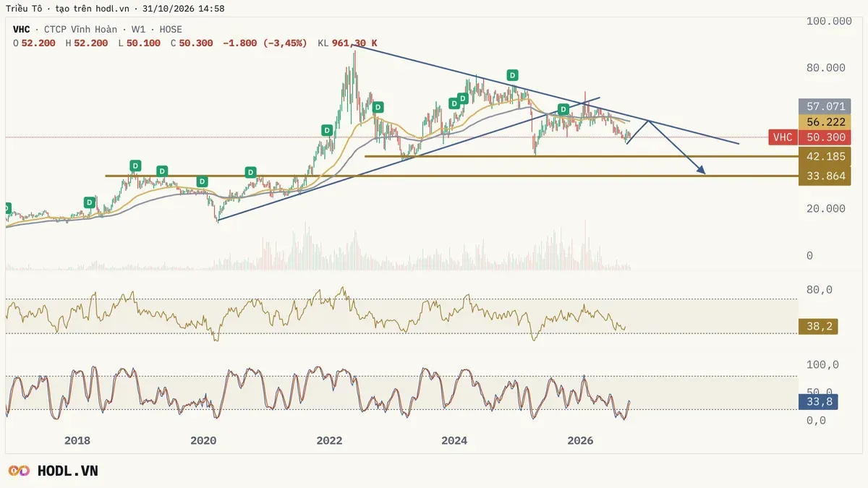Click the 2022 year label on time axis

tap(329, 440)
